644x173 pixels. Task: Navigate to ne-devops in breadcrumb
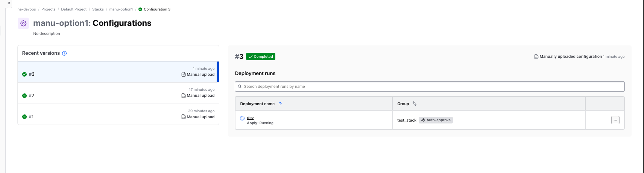pos(27,9)
